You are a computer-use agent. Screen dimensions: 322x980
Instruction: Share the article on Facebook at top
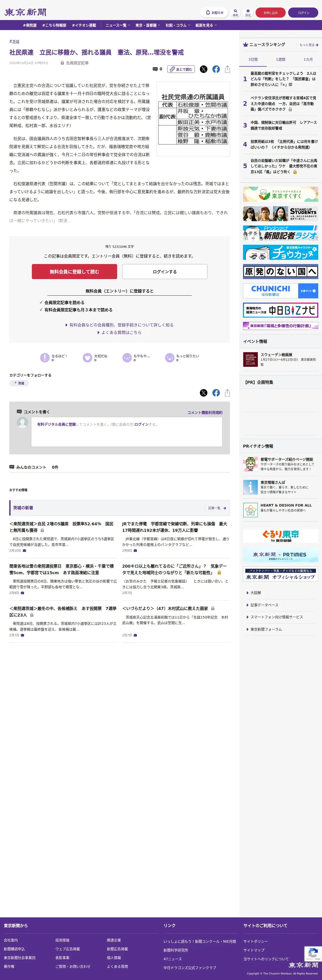click(216, 69)
